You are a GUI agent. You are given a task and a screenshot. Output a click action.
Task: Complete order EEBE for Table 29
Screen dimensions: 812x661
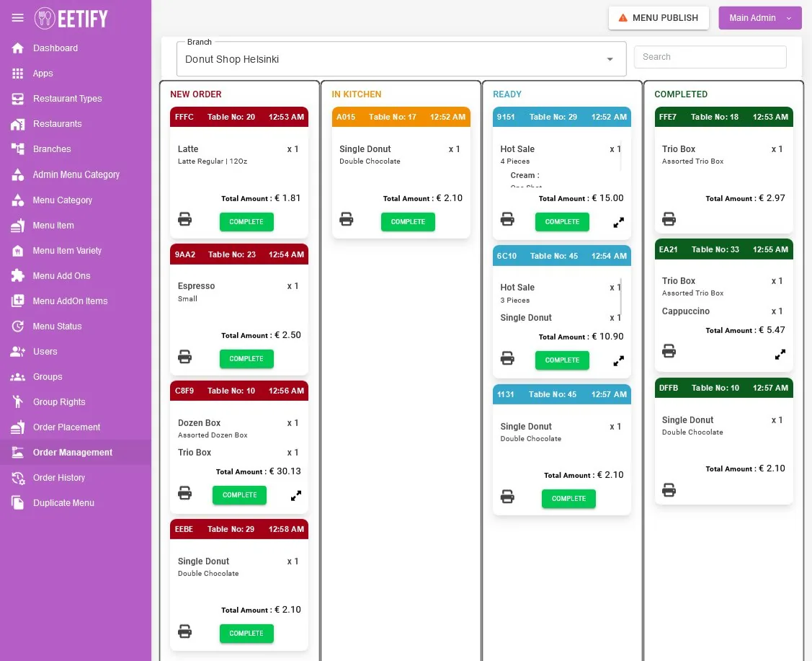pos(246,633)
